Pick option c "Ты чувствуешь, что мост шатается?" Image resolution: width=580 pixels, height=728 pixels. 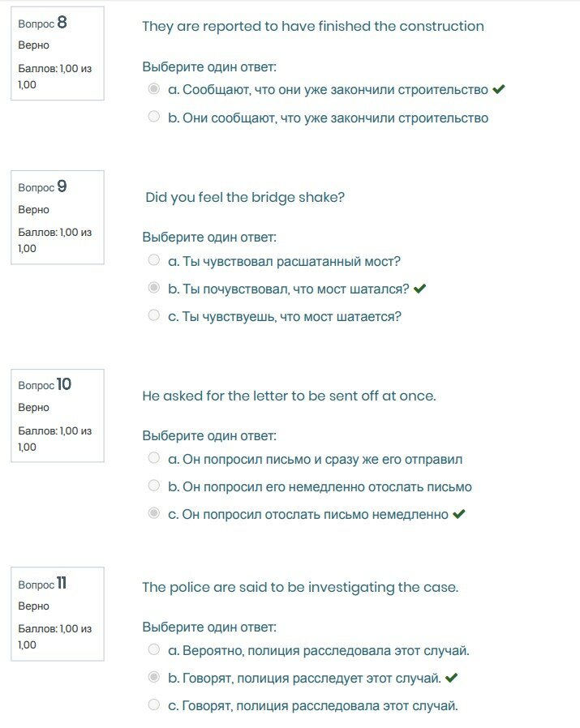coord(154,315)
